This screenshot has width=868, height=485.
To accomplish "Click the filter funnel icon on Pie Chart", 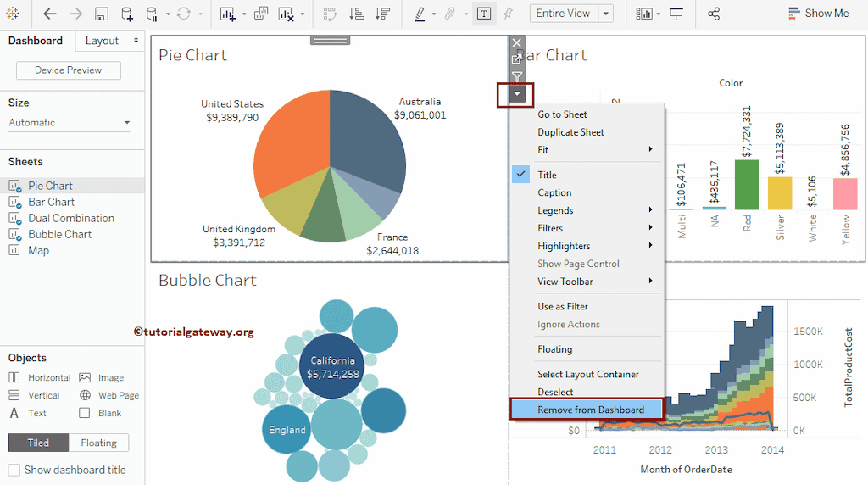I will (x=517, y=76).
